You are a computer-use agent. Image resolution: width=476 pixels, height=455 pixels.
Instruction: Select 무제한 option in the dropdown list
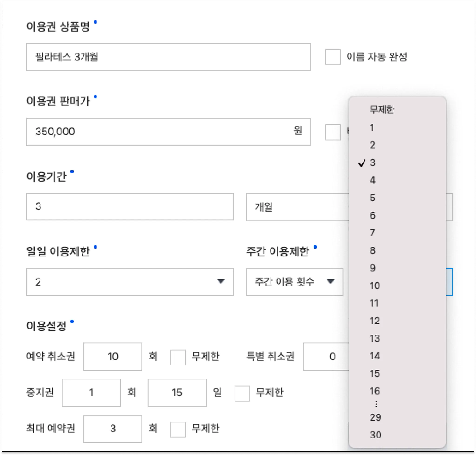pos(382,110)
